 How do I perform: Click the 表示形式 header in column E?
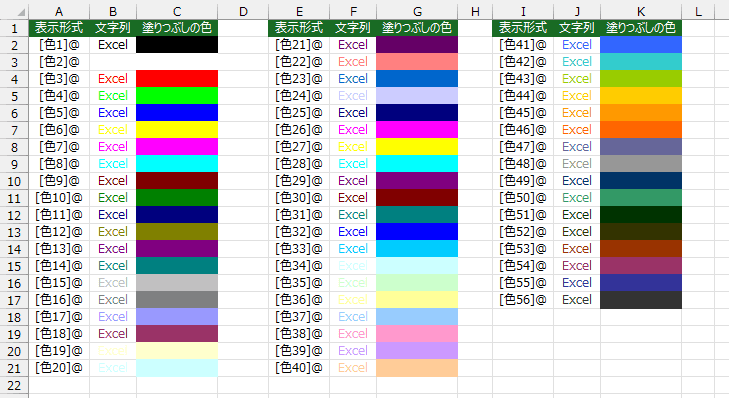299,28
